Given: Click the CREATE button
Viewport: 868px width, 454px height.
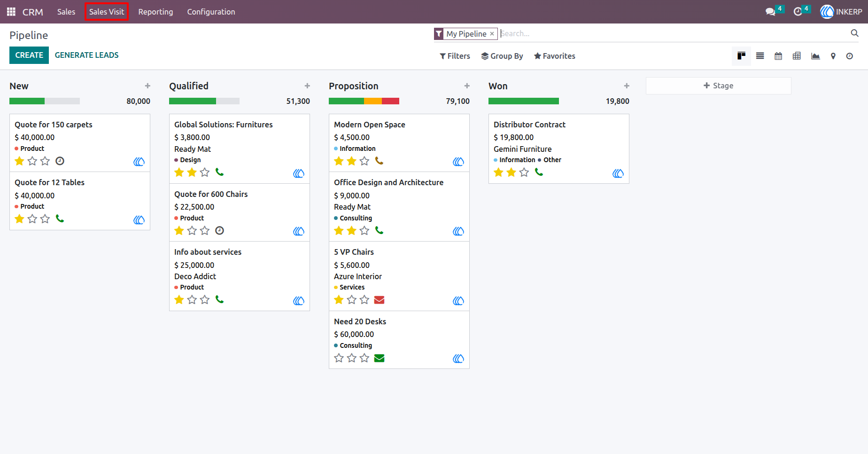Looking at the screenshot, I should (x=29, y=55).
